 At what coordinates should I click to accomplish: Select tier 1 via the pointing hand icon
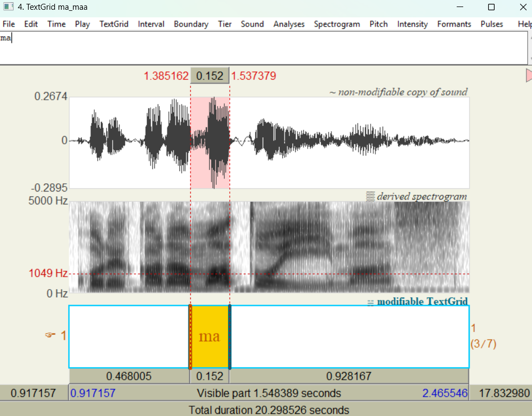pos(50,335)
